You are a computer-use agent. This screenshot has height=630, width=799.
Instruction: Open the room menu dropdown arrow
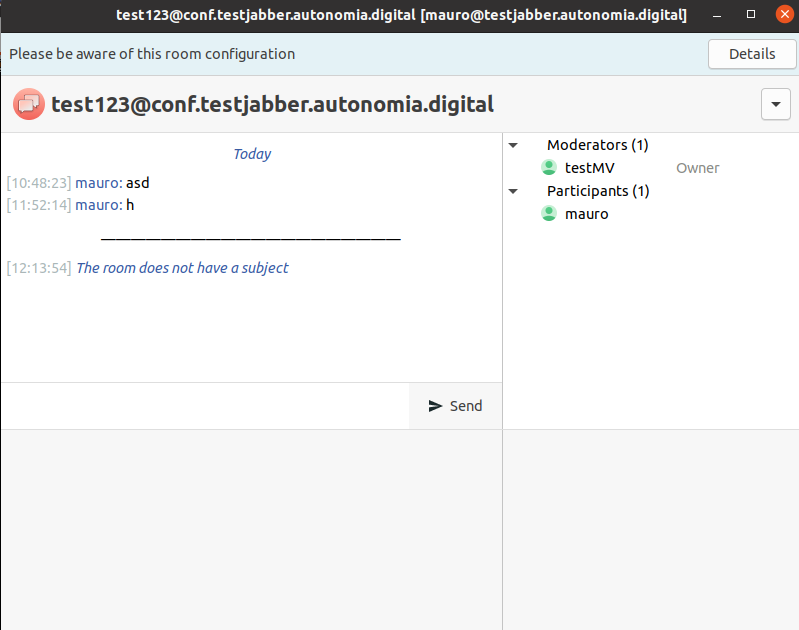pos(776,104)
